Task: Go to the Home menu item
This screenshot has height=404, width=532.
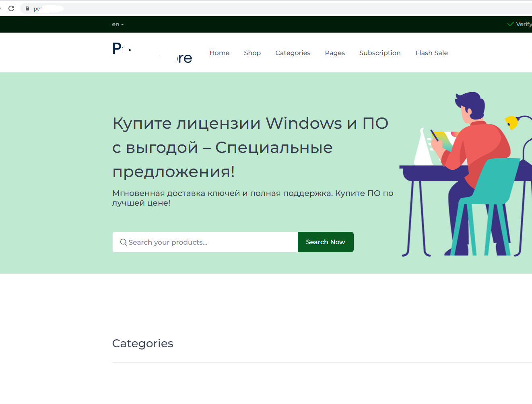Action: point(219,53)
